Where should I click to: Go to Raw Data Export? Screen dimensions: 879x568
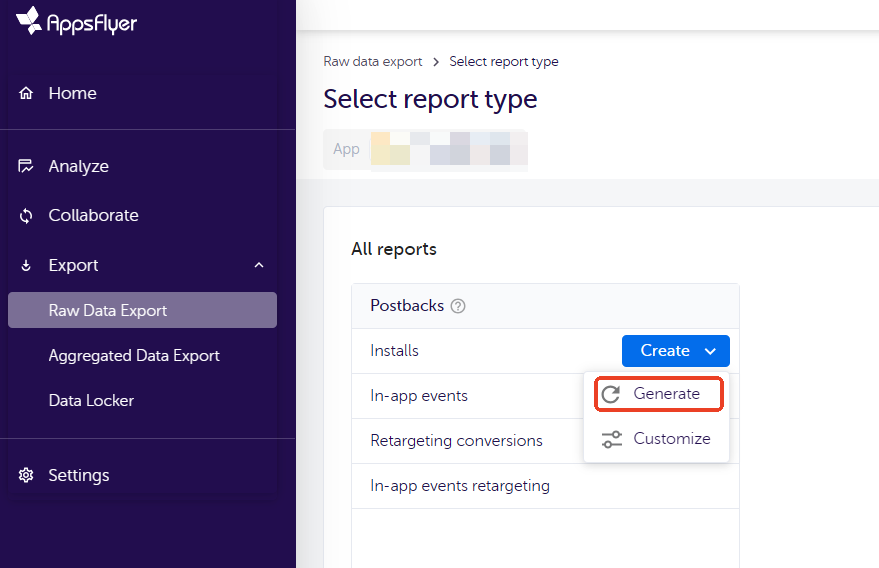point(142,310)
